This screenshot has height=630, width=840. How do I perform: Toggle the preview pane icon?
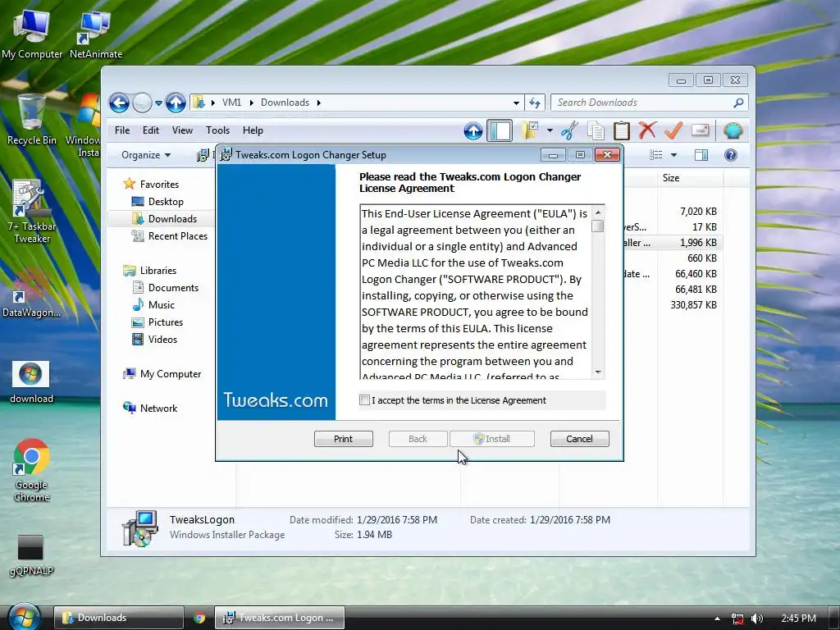[701, 155]
